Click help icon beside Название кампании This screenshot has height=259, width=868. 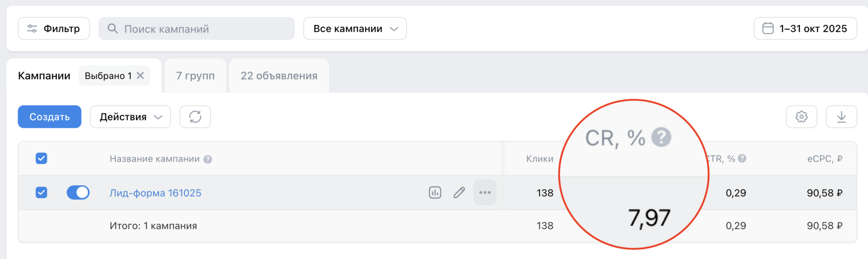point(208,159)
